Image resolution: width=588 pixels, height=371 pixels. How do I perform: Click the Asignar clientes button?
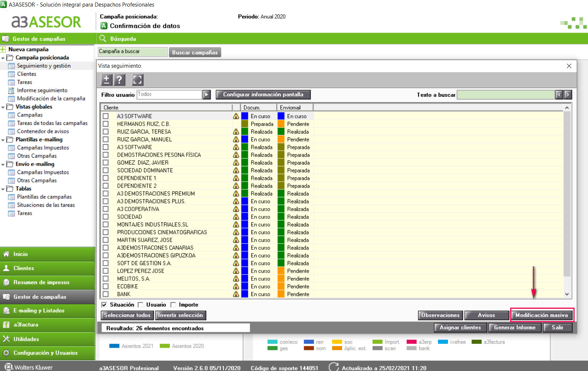tap(460, 328)
